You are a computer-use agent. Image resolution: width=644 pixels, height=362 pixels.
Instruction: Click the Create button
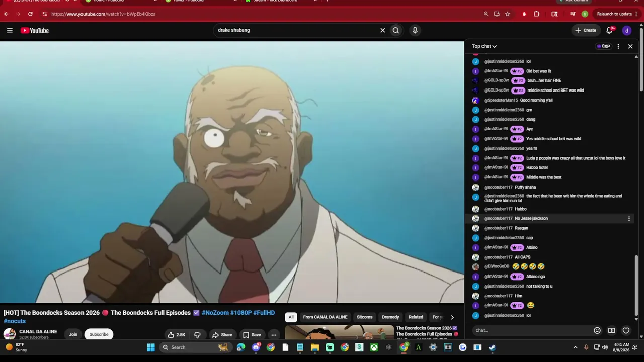coord(585,30)
